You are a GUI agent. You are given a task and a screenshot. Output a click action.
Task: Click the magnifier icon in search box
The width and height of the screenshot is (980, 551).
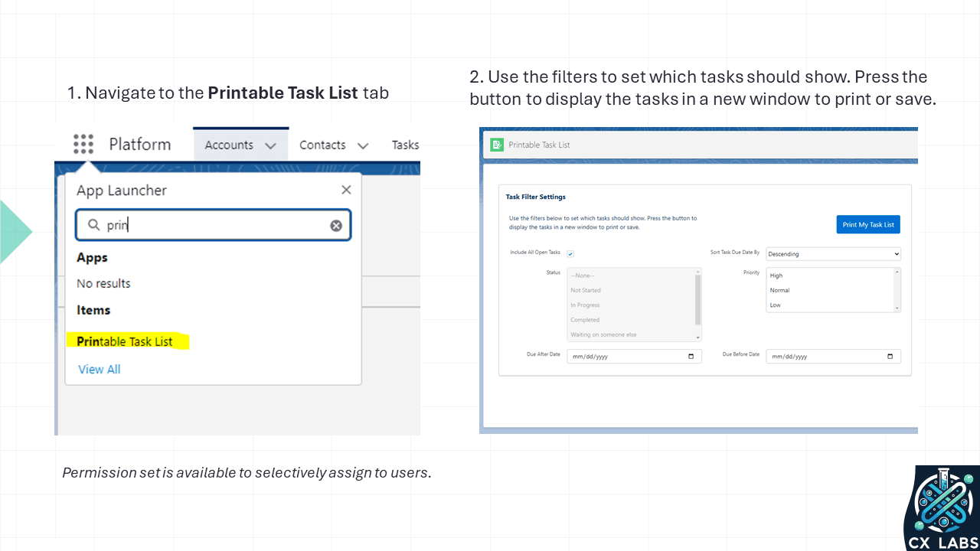coord(94,225)
